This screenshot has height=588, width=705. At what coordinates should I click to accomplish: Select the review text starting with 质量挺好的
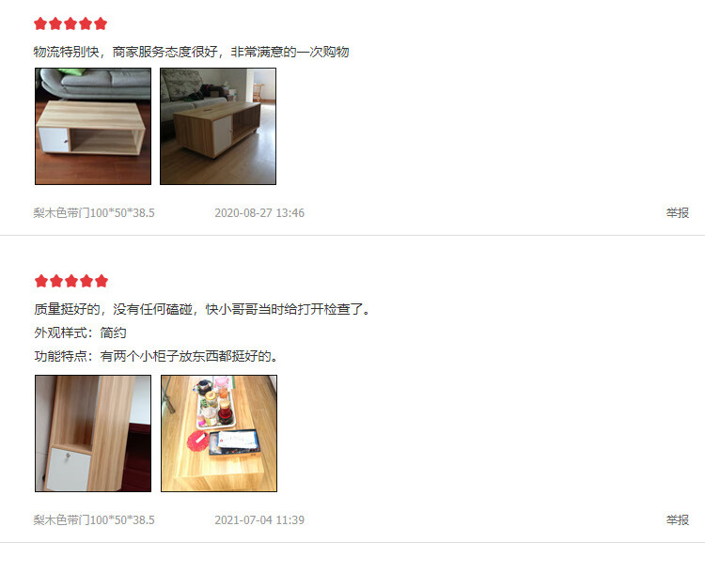tap(202, 309)
